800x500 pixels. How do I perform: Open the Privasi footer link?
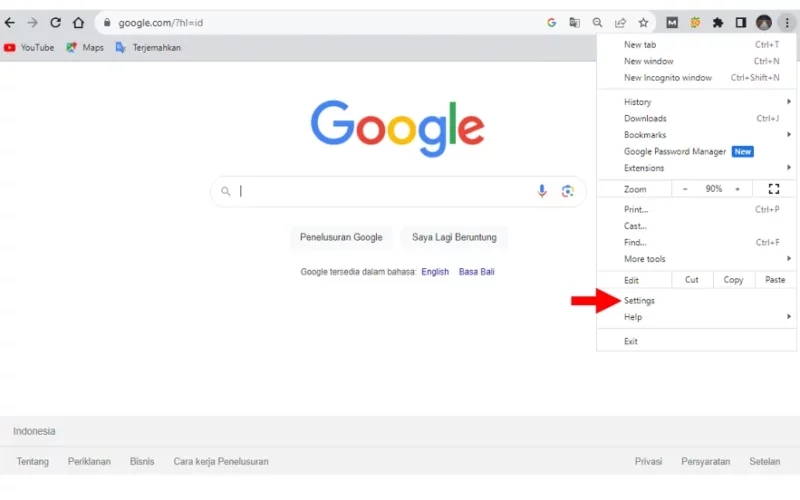click(x=648, y=461)
